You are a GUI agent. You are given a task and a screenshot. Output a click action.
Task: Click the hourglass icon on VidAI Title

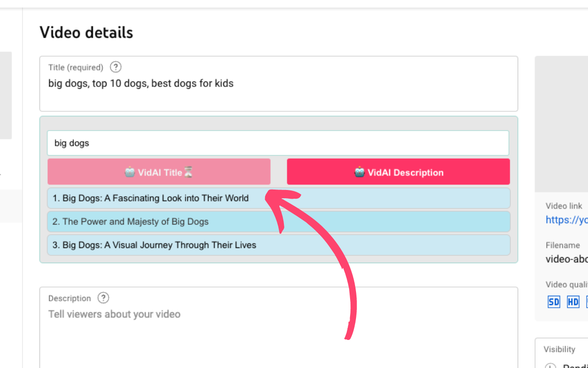tap(188, 172)
